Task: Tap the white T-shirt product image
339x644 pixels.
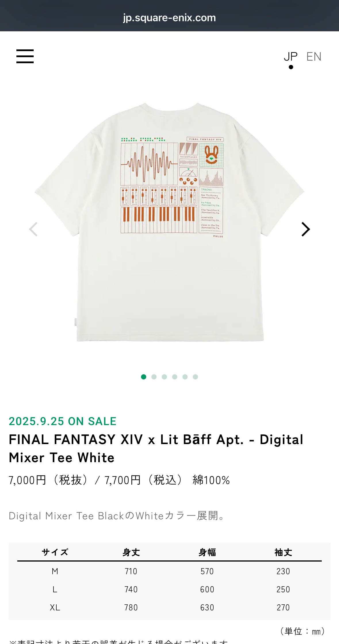Action: pos(170,222)
